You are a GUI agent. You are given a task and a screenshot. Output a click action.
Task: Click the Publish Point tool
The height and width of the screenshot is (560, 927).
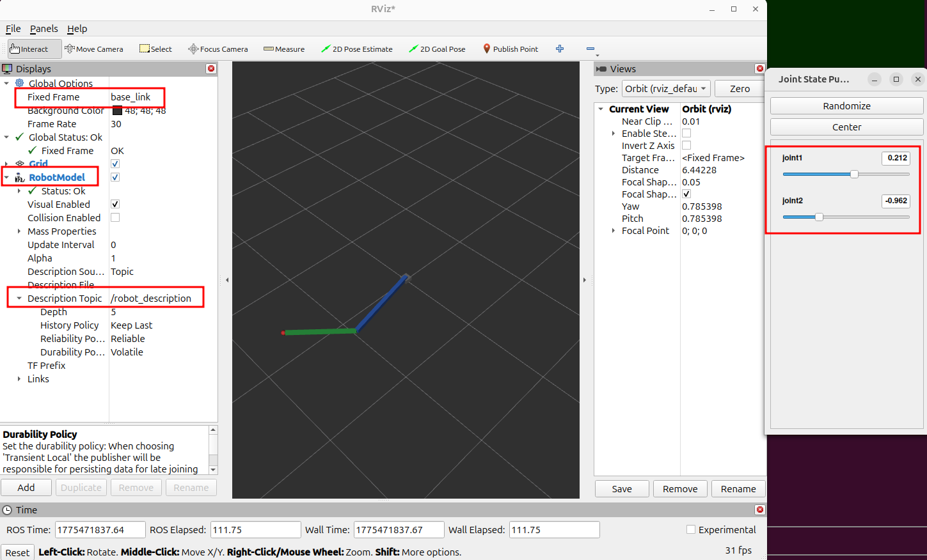[x=511, y=49]
